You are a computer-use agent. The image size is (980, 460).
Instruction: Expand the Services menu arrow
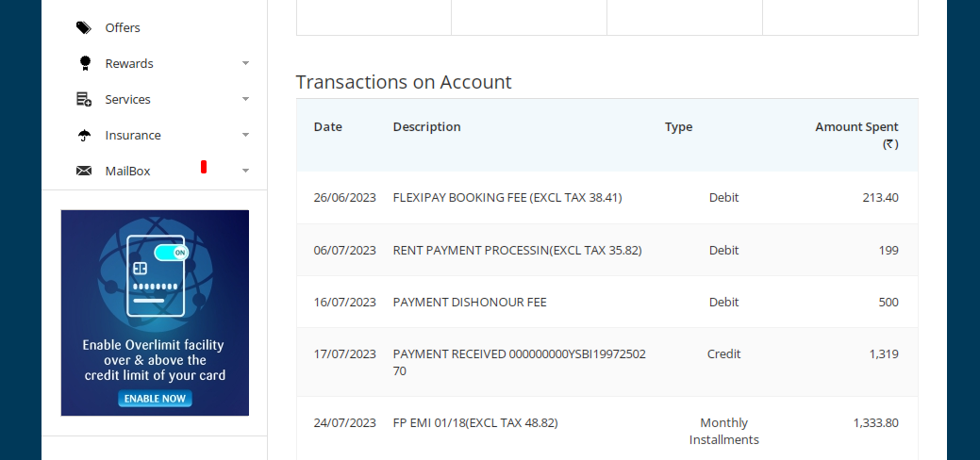tap(245, 99)
